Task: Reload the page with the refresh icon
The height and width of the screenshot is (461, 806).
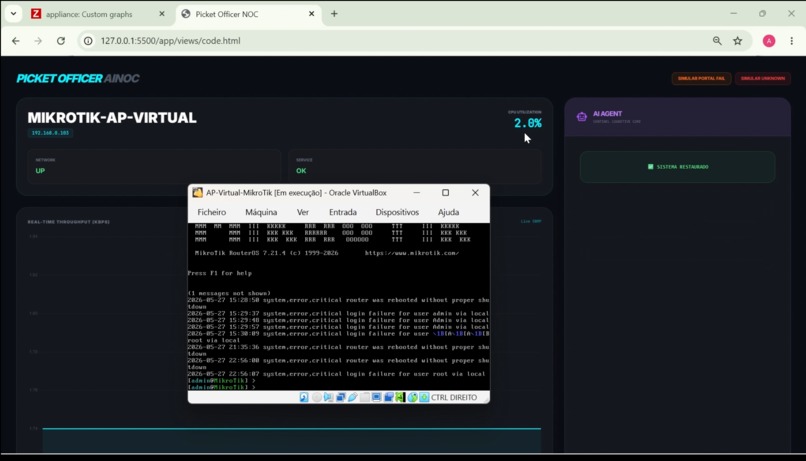Action: (61, 41)
